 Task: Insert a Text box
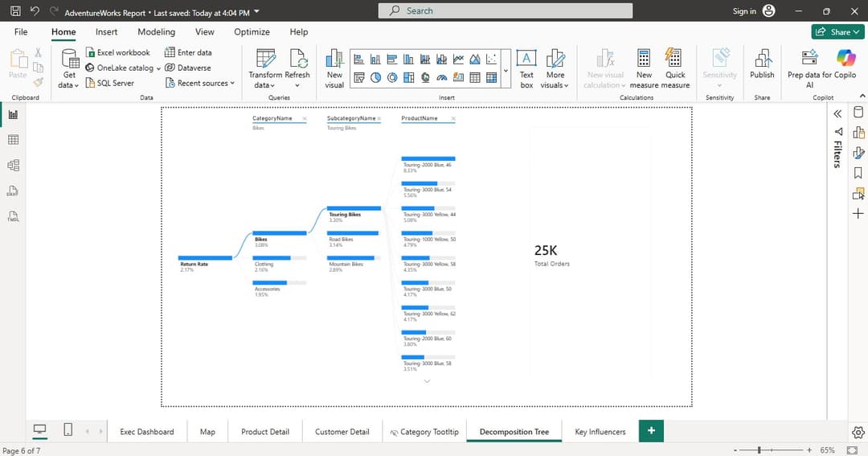pos(526,68)
